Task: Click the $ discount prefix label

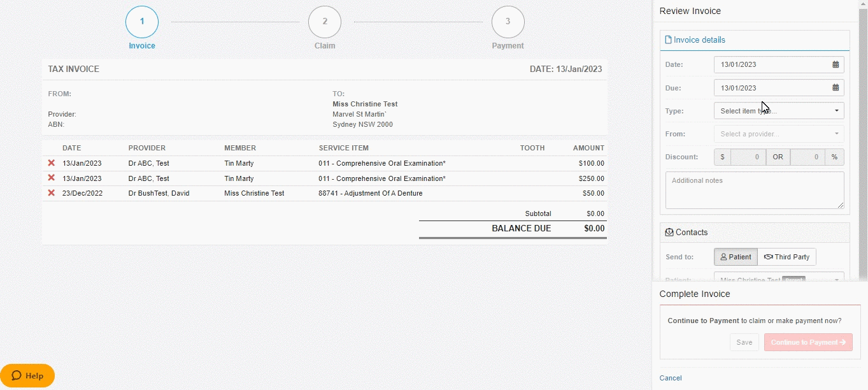Action: tap(722, 157)
